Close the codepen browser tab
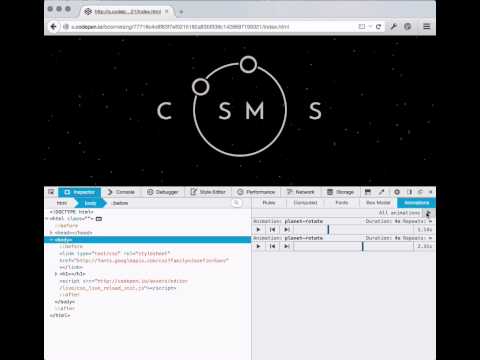The image size is (480, 360). 167,12
